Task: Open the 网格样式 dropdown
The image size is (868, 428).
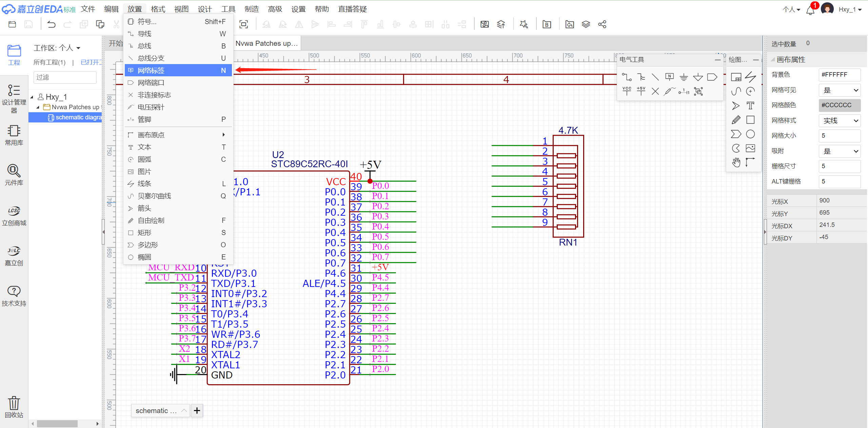Action: point(840,121)
